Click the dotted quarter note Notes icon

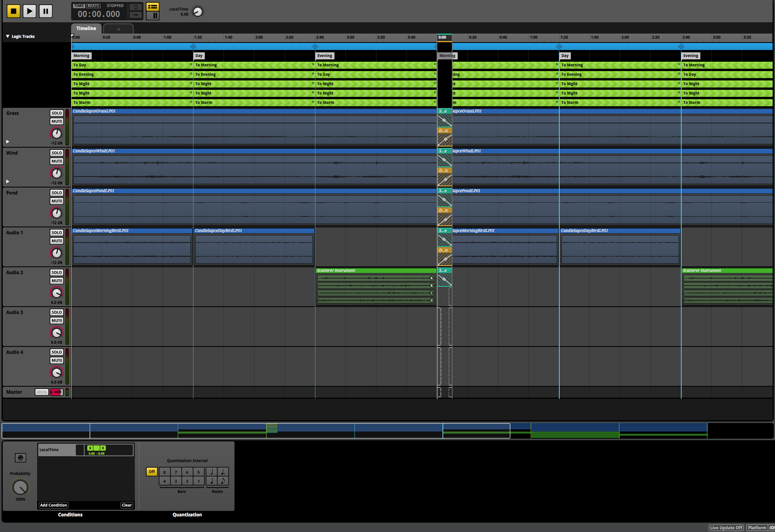point(223,472)
